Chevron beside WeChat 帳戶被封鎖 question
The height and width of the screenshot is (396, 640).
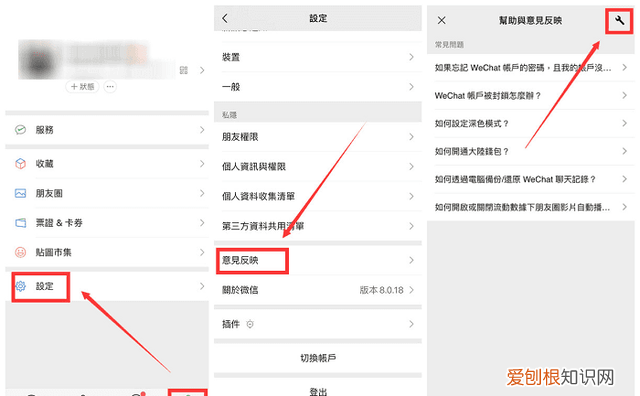pos(624,96)
